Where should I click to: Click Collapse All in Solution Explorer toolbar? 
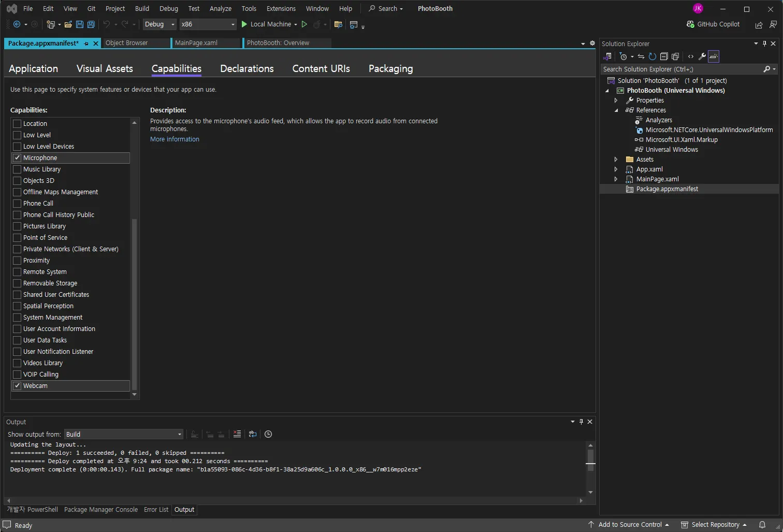[x=664, y=56]
